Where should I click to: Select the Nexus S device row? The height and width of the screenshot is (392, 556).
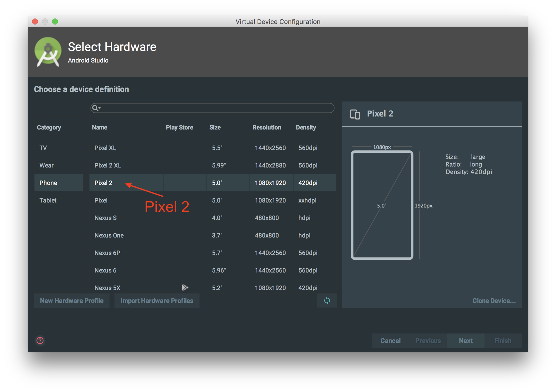tap(212, 218)
